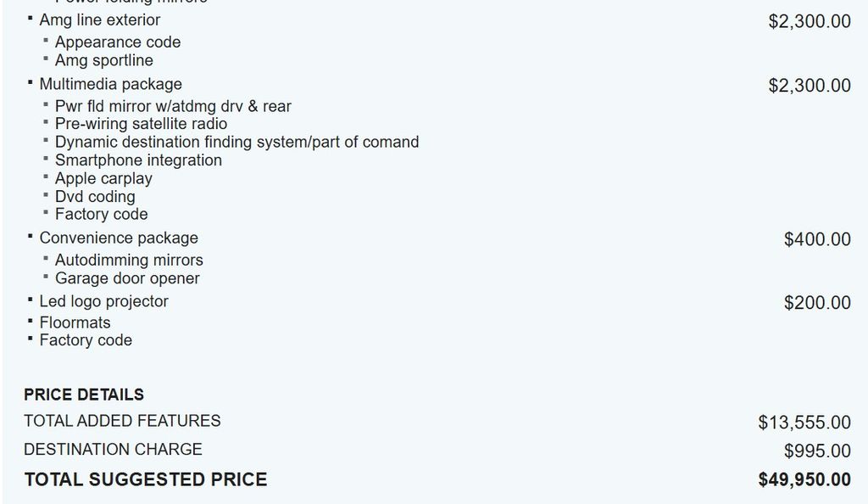Click the Garage door opener item
Screen dimensions: 868x504
pos(127,278)
